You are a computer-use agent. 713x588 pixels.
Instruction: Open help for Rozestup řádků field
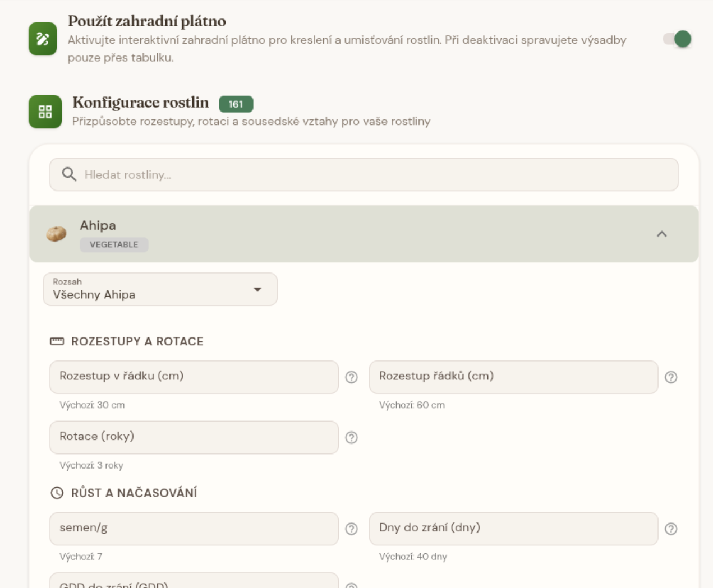coord(671,377)
